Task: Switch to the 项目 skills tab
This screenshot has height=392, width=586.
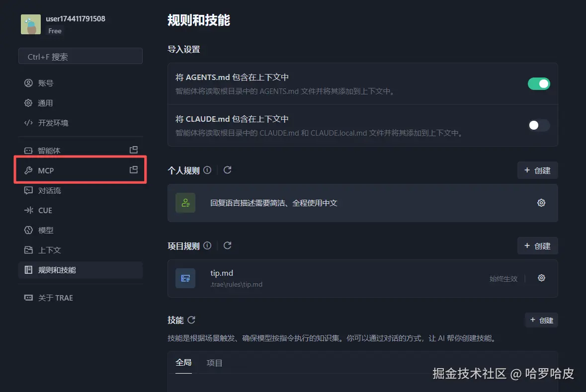Action: [215, 363]
